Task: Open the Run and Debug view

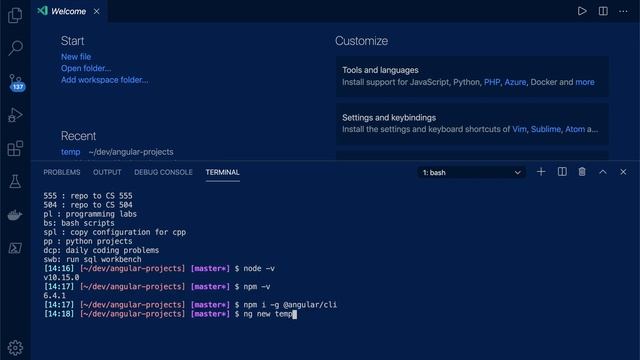Action: click(x=15, y=115)
